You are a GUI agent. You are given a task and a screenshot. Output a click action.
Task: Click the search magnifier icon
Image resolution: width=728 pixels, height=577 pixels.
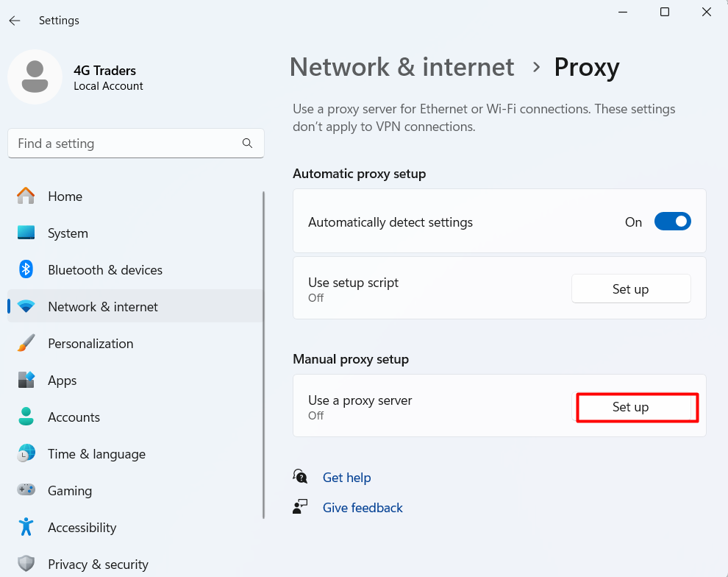coord(248,143)
